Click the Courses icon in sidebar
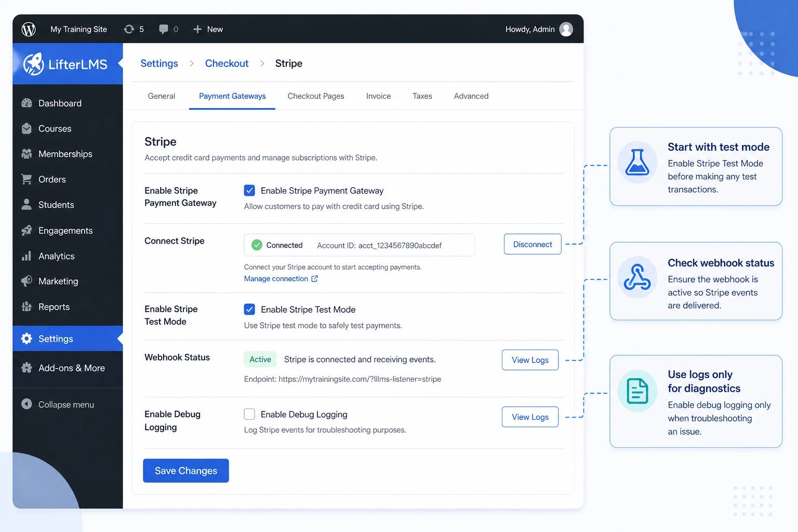 pyautogui.click(x=26, y=128)
